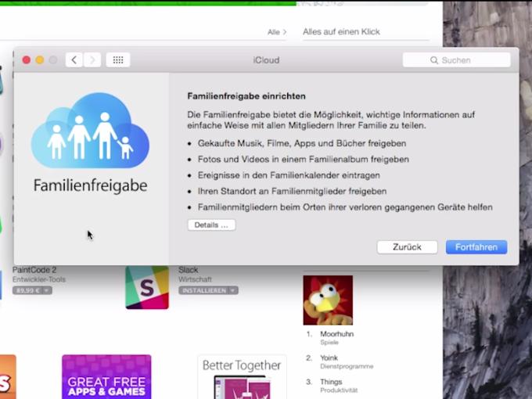This screenshot has height=399, width=532.
Task: Focus the Suchen search field
Action: (x=456, y=60)
